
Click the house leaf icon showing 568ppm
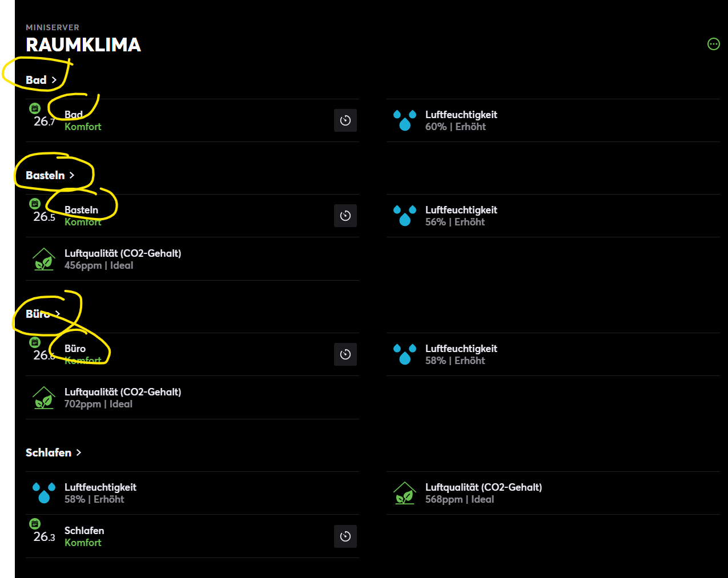point(405,493)
